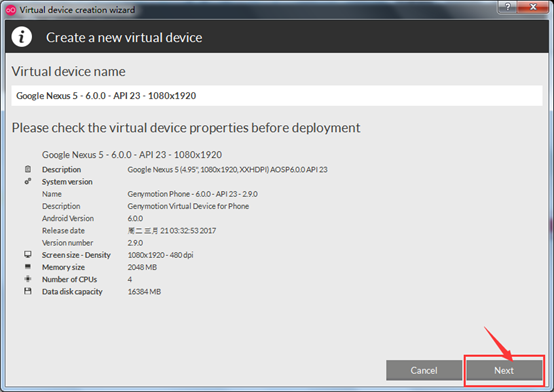This screenshot has width=554, height=392.
Task: Click the CPU count value 4
Action: (130, 279)
